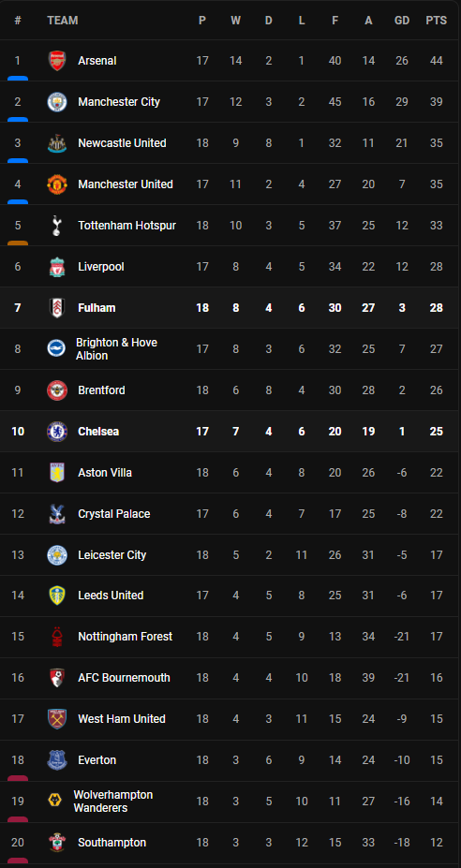
Task: Click the Arsenal club crest
Action: click(x=57, y=60)
